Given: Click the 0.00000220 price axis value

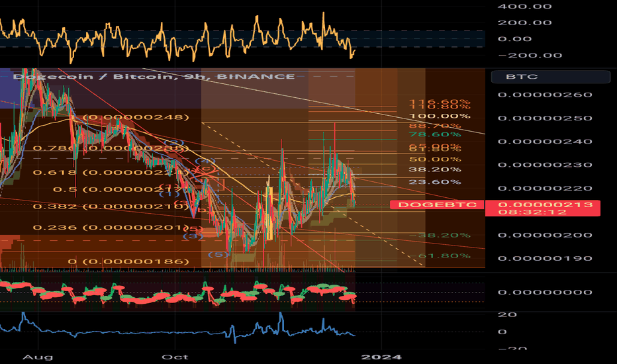Looking at the screenshot, I should coord(545,188).
